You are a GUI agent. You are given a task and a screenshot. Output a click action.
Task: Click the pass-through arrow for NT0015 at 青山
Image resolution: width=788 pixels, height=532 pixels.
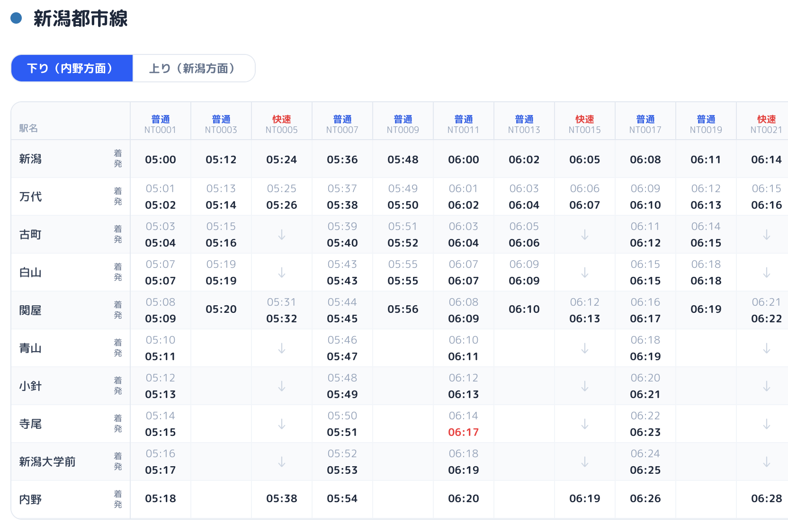tap(585, 348)
